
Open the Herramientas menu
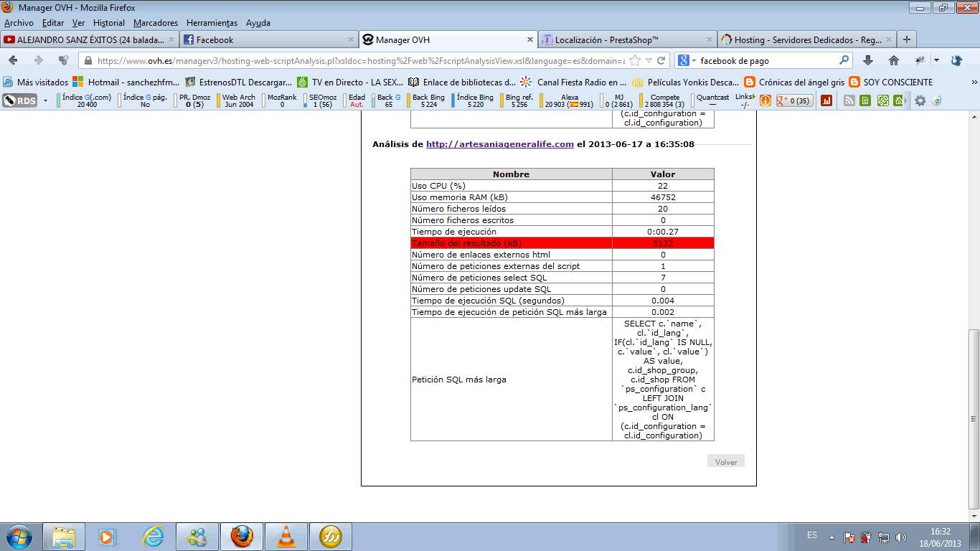(x=212, y=23)
